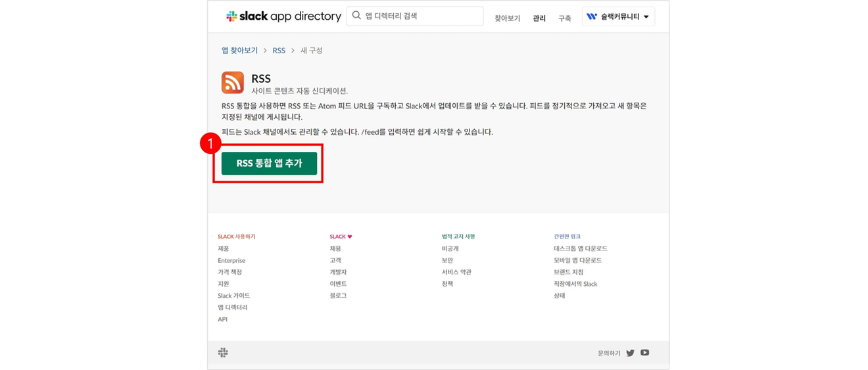This screenshot has width=868, height=370.
Task: Open the 블로그 footer link
Action: (338, 296)
